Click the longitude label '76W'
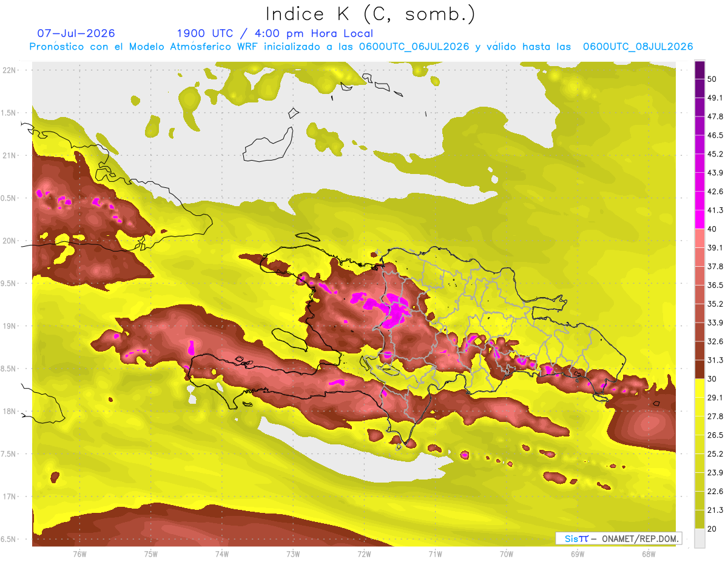This screenshot has width=728, height=562. pyautogui.click(x=79, y=554)
